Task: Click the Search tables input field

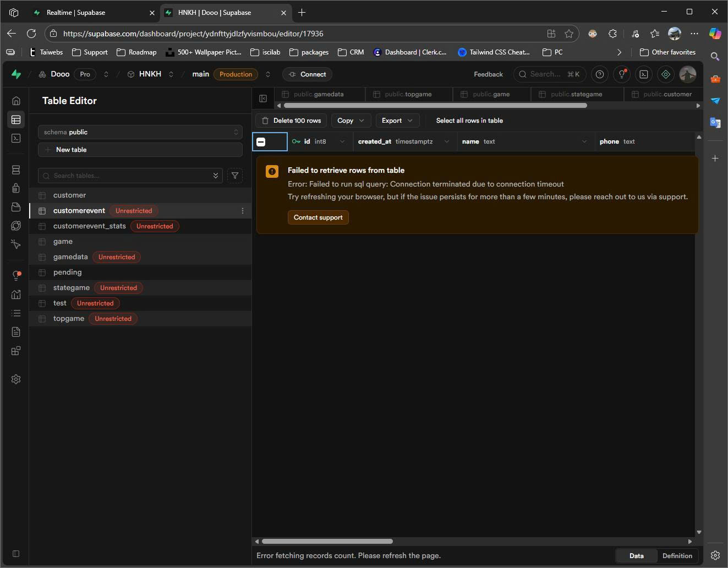Action: tap(130, 176)
